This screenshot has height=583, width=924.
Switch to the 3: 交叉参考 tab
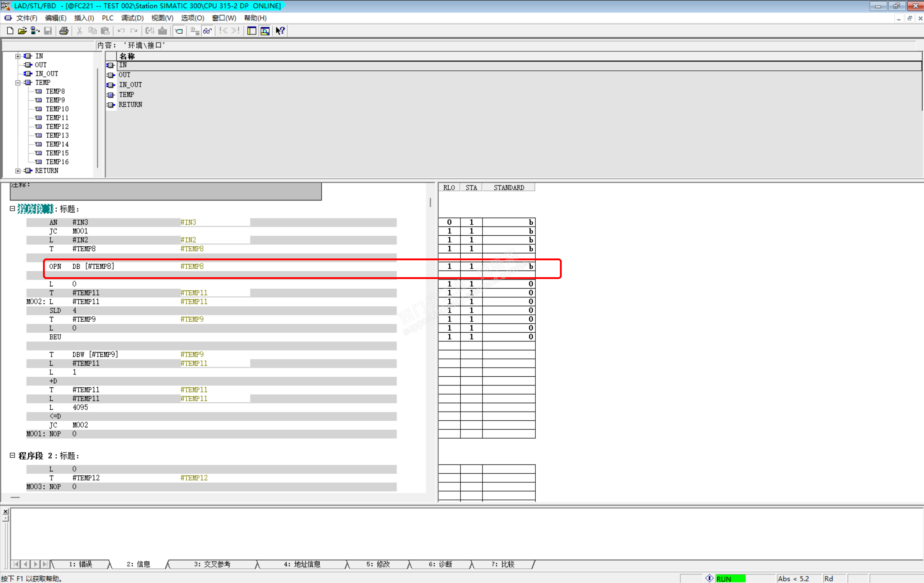click(212, 564)
